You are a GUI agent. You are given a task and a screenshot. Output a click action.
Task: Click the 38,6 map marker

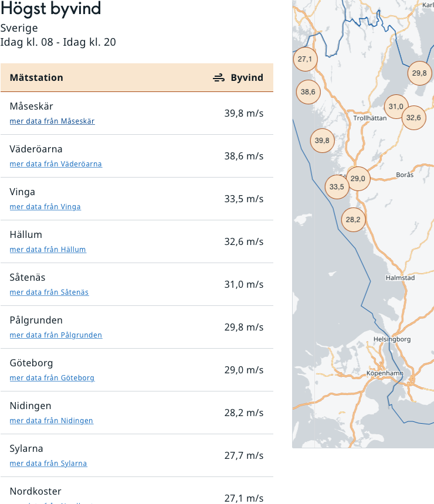pyautogui.click(x=308, y=92)
